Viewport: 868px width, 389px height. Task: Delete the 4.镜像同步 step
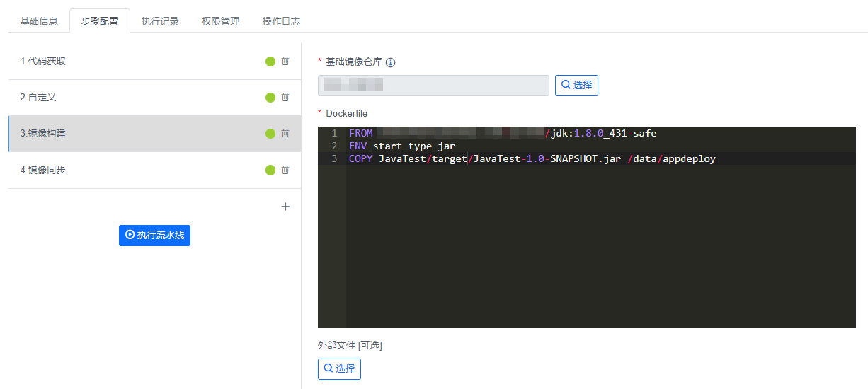point(285,170)
